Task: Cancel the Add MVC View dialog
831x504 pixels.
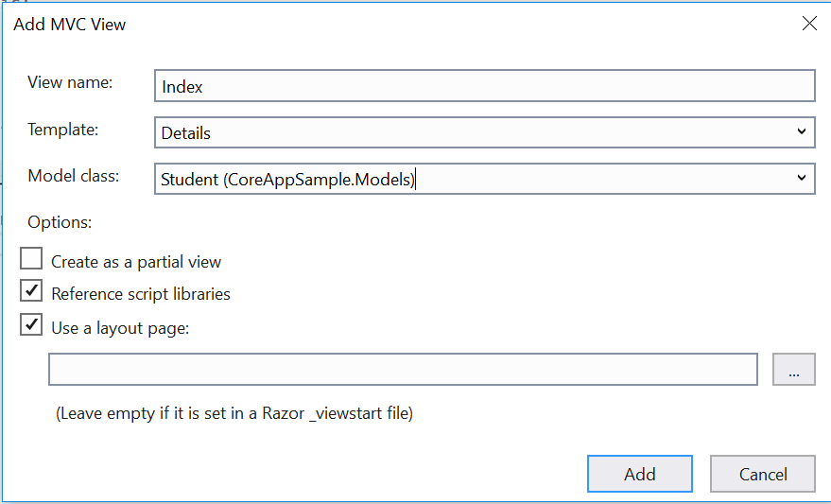Action: click(763, 474)
